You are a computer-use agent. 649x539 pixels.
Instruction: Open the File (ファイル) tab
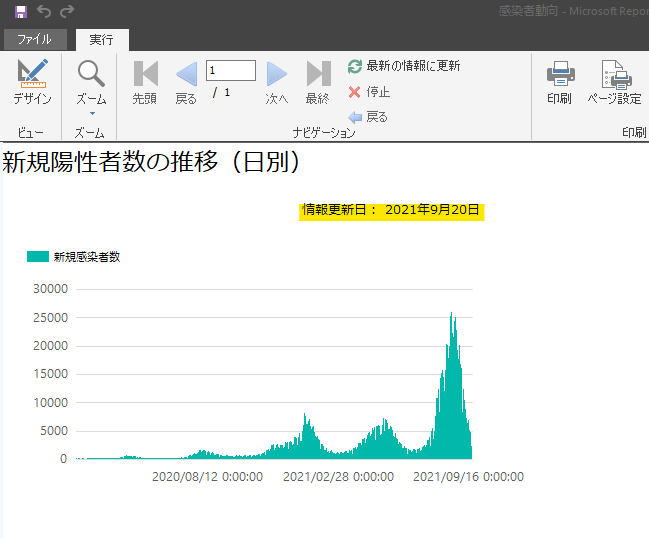35,40
